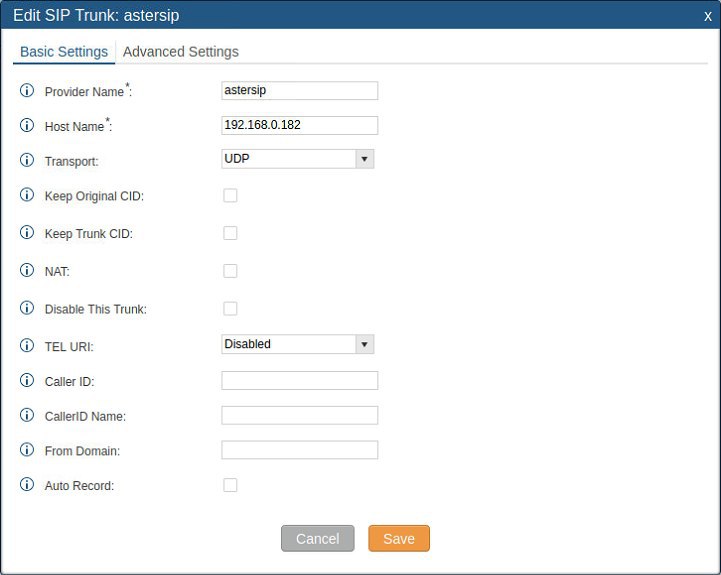Image resolution: width=721 pixels, height=575 pixels.
Task: Click info icon next to Provider Name
Action: pos(27,90)
